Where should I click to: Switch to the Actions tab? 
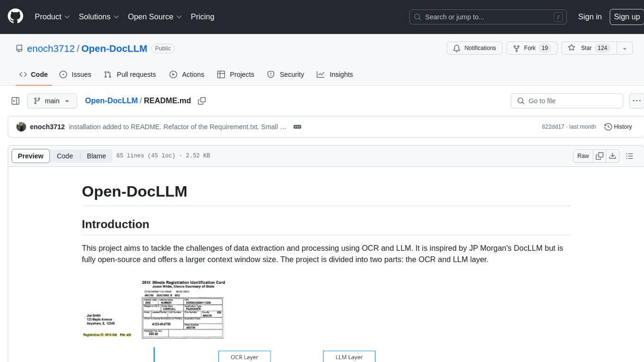point(187,74)
